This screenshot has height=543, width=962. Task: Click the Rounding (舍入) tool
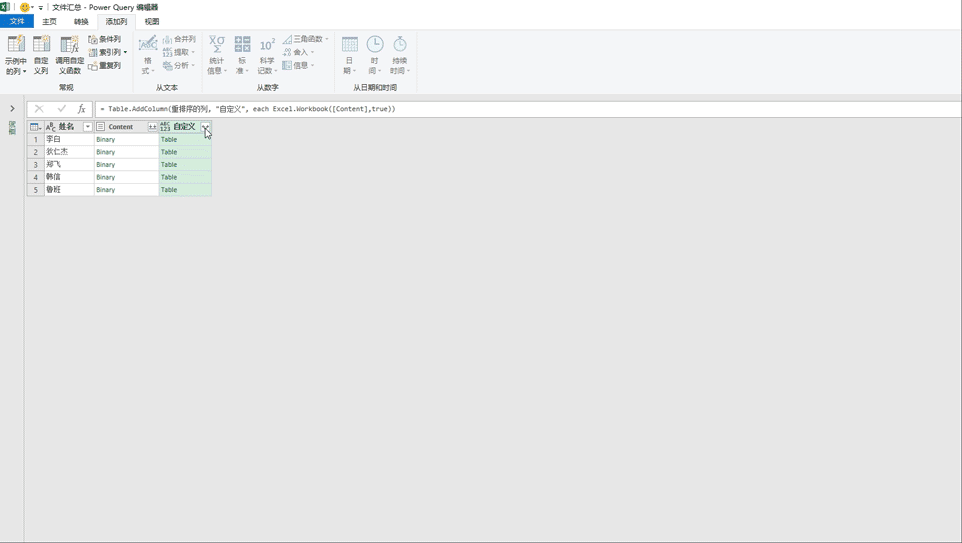pos(298,52)
